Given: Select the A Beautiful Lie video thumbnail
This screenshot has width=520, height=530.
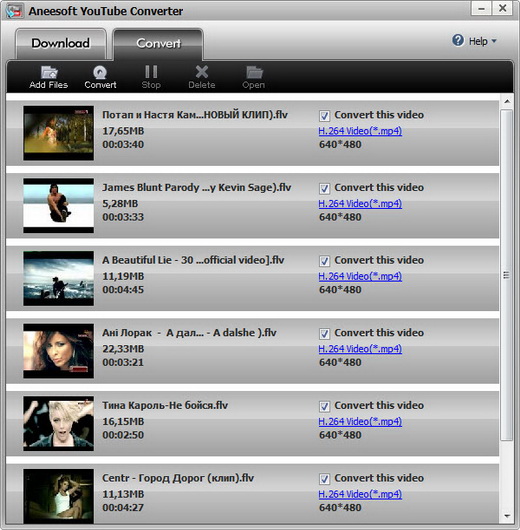Looking at the screenshot, I should coord(58,279).
